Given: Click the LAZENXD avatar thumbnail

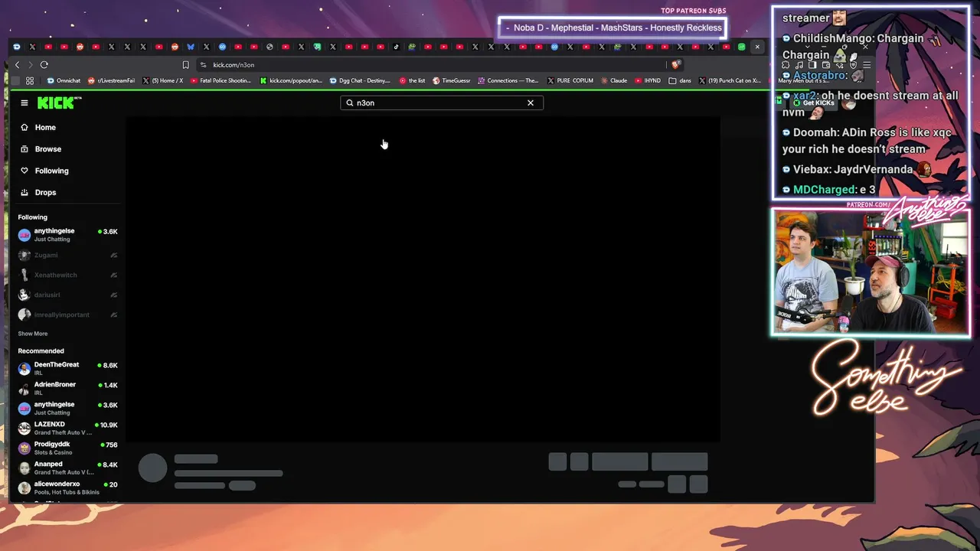Looking at the screenshot, I should 24,428.
